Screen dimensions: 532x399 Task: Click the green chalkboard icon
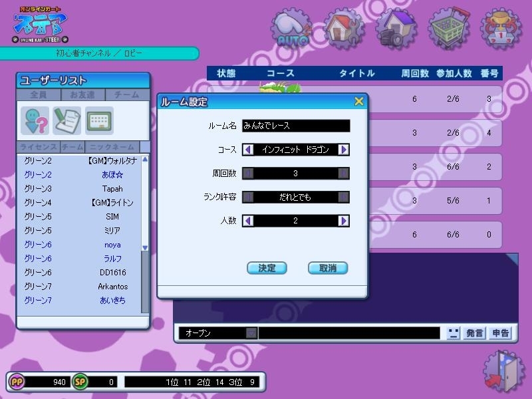[99, 120]
